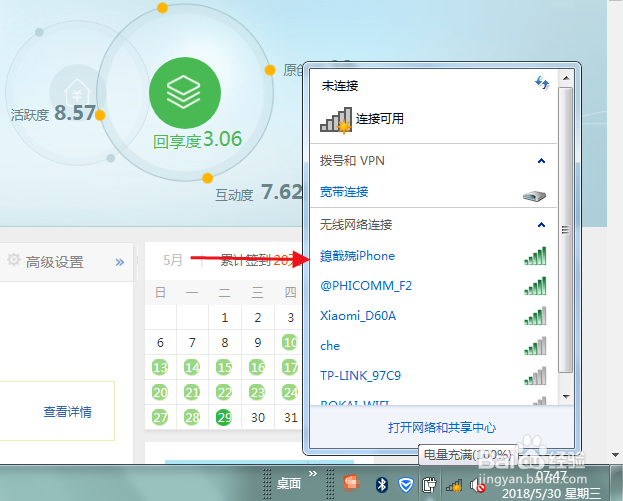Collapse the 无线网络连接 section
This screenshot has width=623, height=501.
click(x=541, y=225)
